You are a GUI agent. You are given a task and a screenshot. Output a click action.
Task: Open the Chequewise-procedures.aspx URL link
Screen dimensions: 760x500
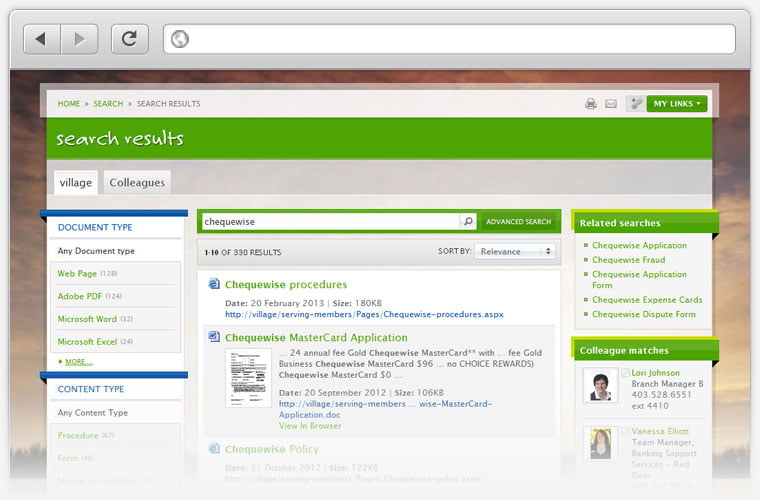(364, 314)
